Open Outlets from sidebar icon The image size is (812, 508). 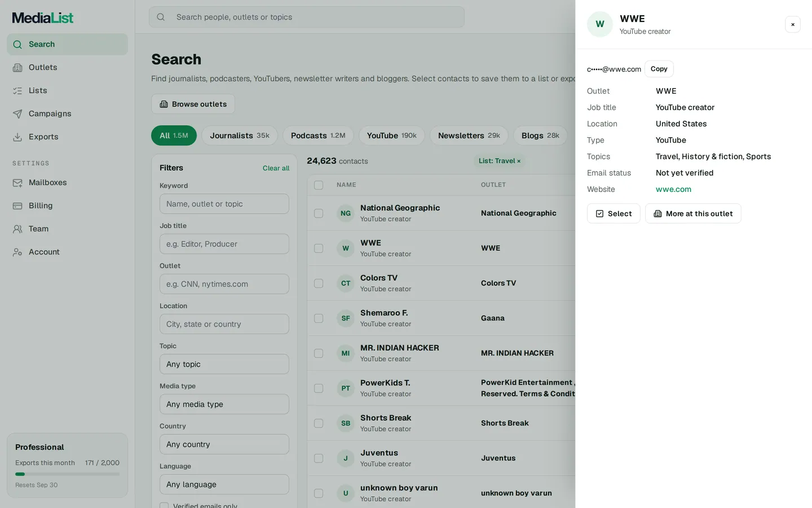(x=17, y=67)
